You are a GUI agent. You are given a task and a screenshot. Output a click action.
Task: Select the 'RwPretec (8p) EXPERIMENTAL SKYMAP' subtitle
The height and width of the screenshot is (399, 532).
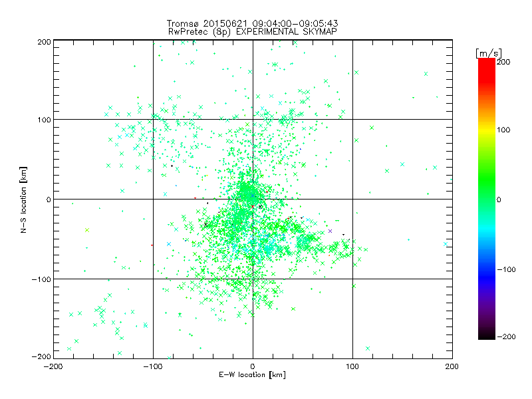pos(252,32)
